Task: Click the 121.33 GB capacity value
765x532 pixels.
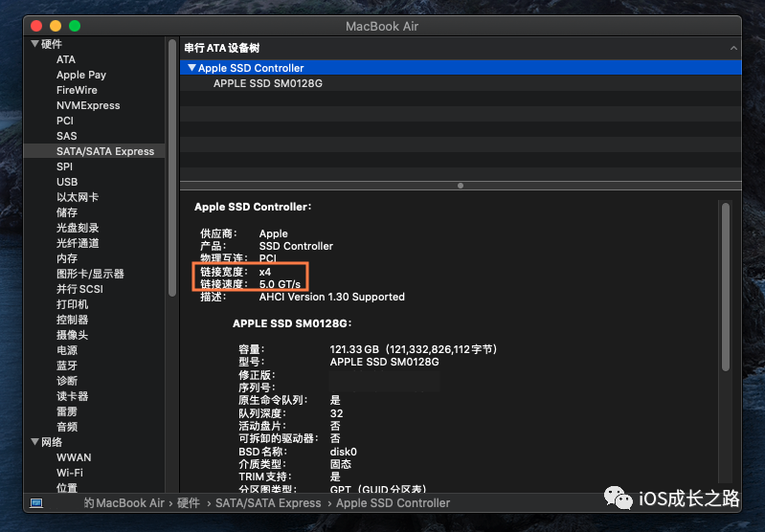Action: click(x=414, y=349)
